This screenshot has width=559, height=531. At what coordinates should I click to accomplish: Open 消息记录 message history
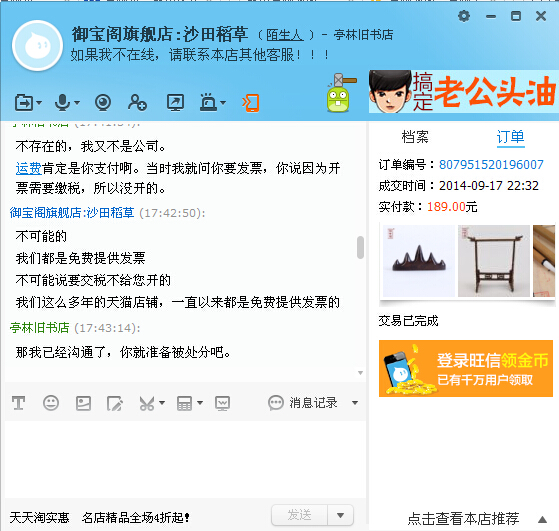303,403
